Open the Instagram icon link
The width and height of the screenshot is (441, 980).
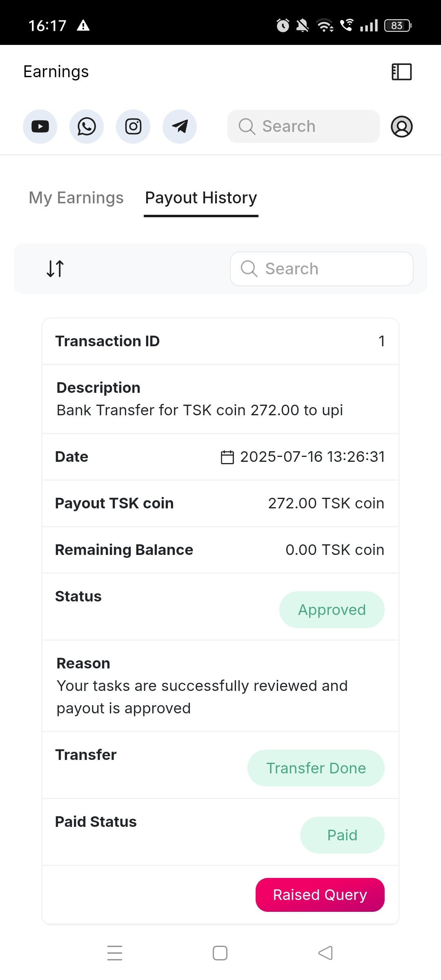tap(133, 127)
